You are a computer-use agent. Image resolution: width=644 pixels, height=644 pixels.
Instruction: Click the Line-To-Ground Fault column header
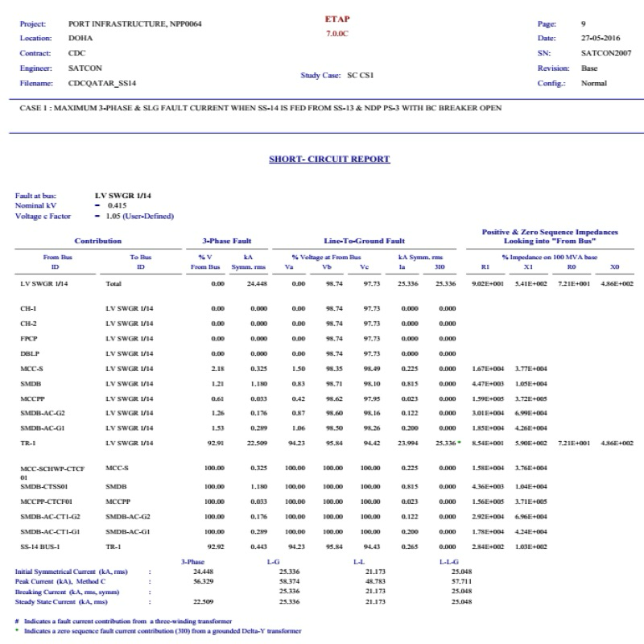pyautogui.click(x=364, y=241)
